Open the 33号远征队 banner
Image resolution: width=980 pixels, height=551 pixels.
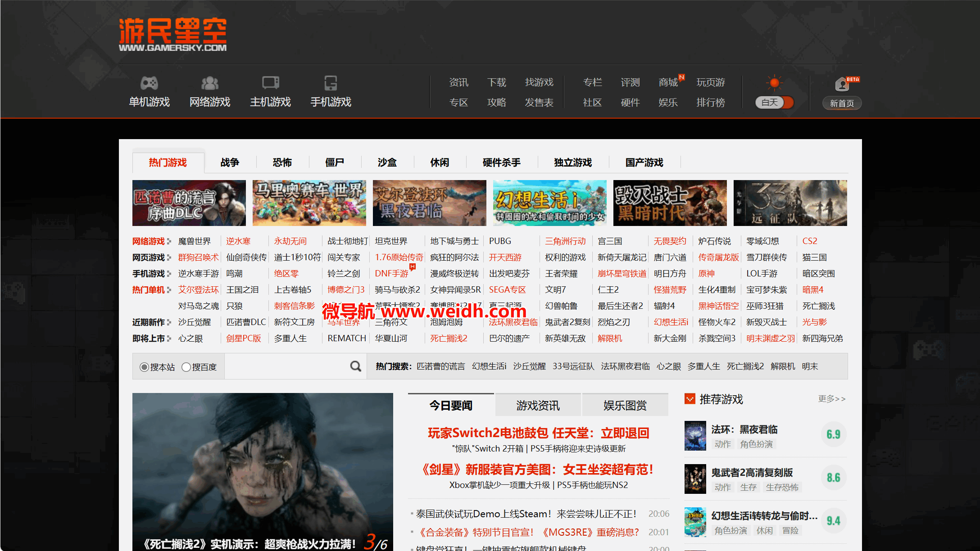pos(790,203)
